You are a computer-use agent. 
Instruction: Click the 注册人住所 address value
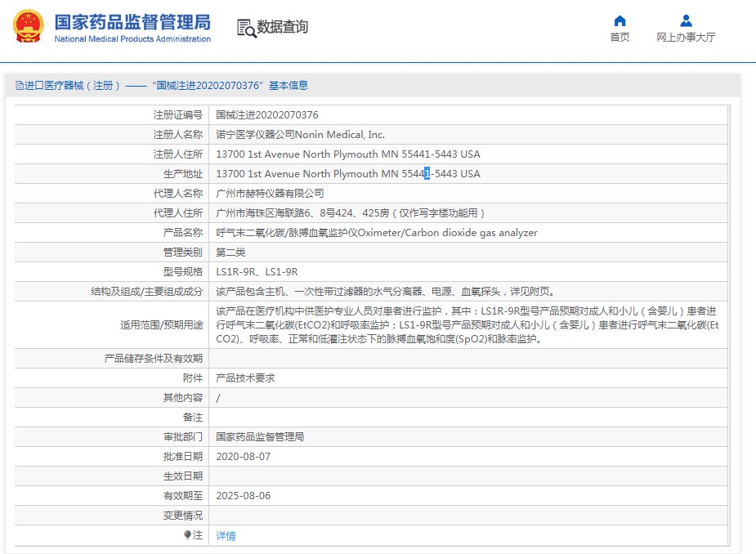[348, 154]
